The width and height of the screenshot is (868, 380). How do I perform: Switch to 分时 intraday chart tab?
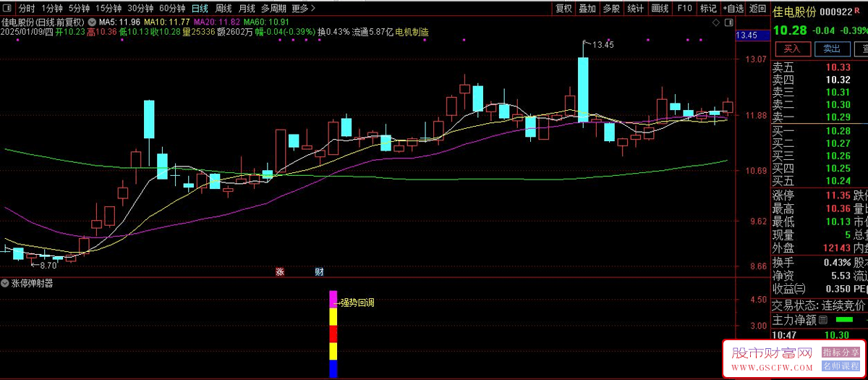(x=26, y=9)
